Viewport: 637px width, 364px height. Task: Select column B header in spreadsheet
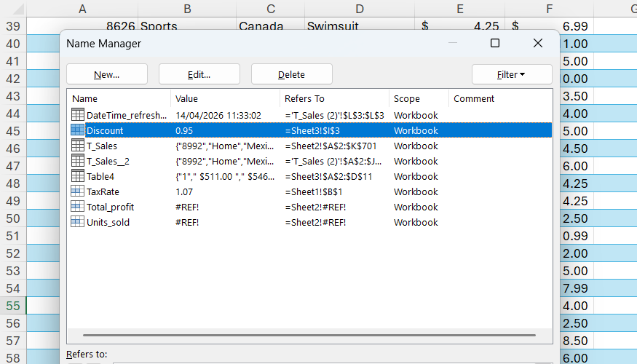coord(187,9)
